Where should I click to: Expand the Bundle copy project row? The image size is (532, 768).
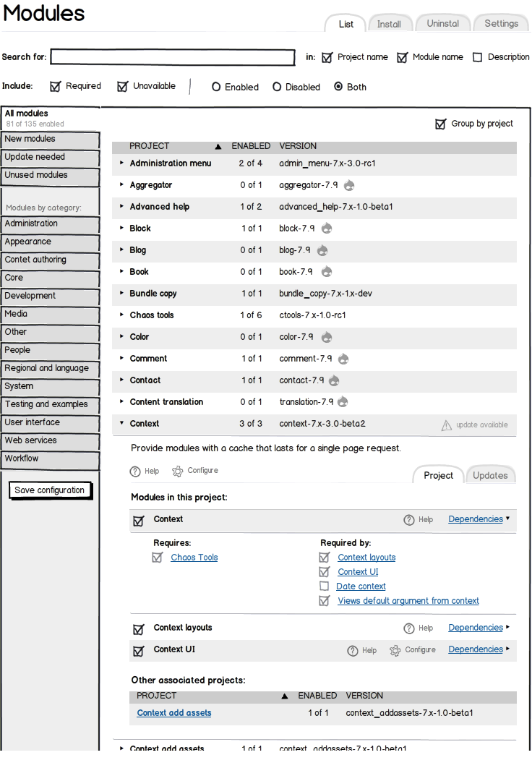point(121,293)
